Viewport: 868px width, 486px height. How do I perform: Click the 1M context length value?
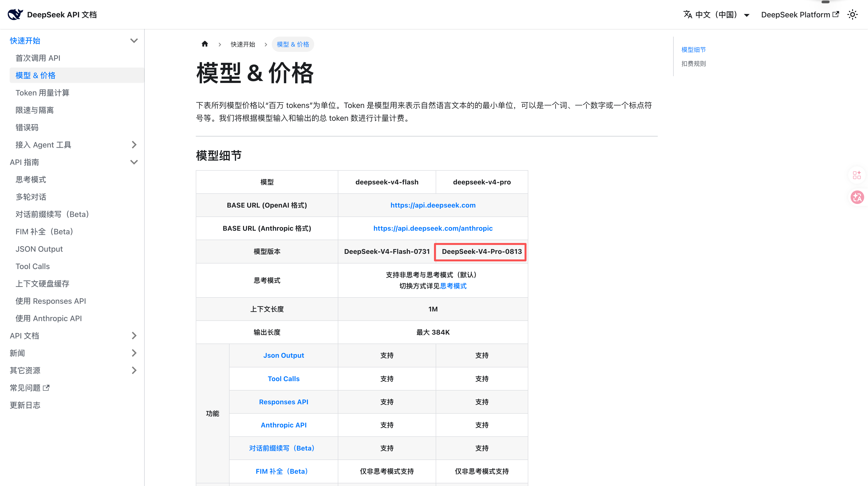point(433,309)
